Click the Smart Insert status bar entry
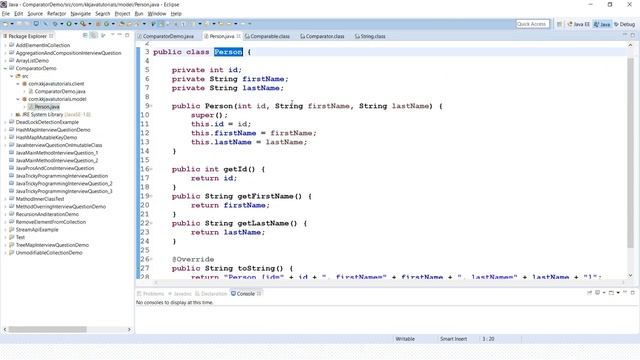The image size is (640, 360). [x=453, y=339]
